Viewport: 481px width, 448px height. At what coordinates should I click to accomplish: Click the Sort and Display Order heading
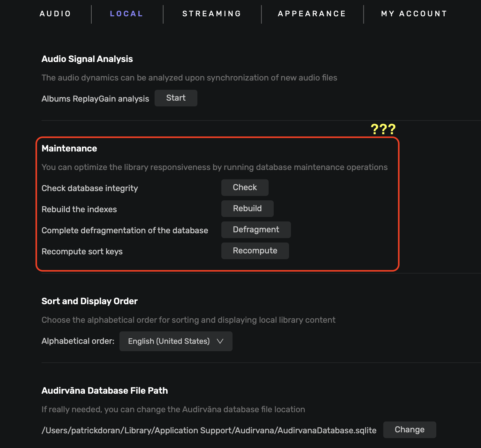(89, 301)
